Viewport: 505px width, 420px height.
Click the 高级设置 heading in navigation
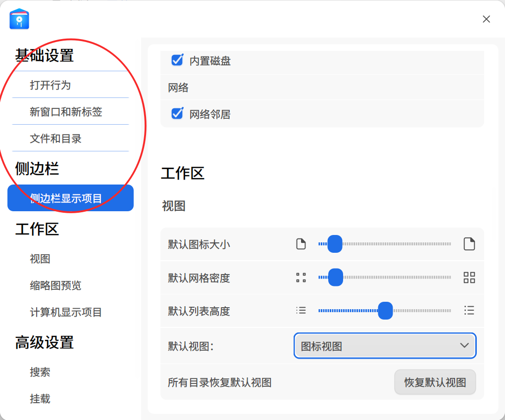45,342
